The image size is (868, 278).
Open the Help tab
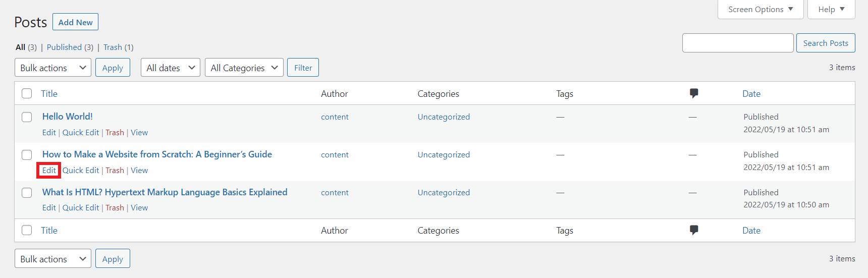[831, 9]
